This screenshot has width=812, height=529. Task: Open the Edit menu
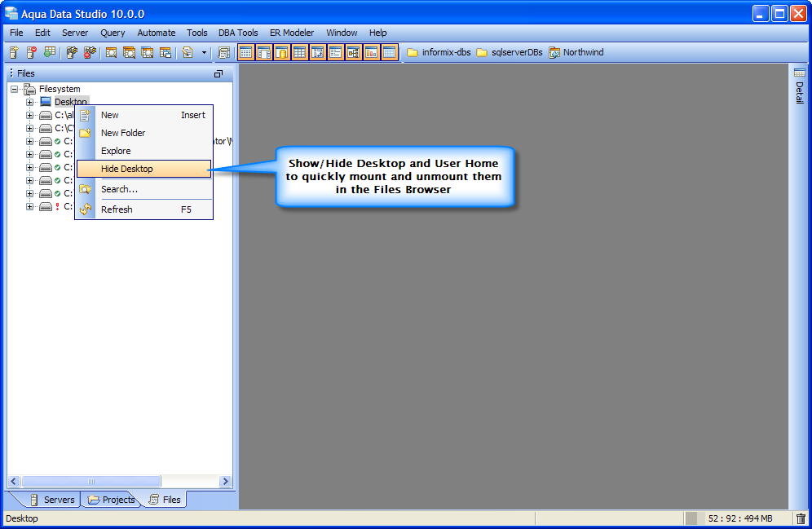click(x=42, y=33)
